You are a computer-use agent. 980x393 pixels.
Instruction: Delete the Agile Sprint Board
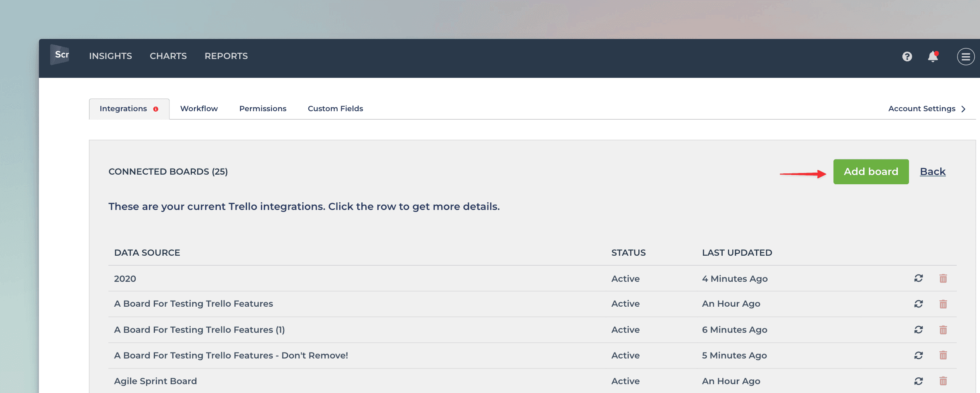(x=943, y=381)
